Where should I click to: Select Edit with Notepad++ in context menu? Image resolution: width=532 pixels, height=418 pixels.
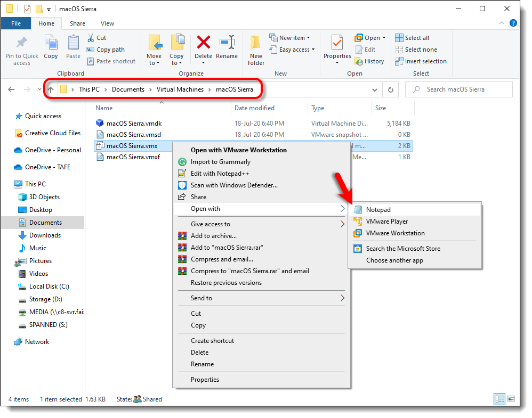click(220, 174)
